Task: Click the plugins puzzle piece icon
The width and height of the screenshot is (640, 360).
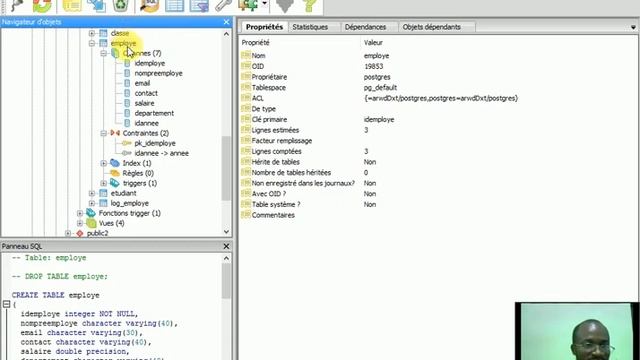Action: (249, 5)
